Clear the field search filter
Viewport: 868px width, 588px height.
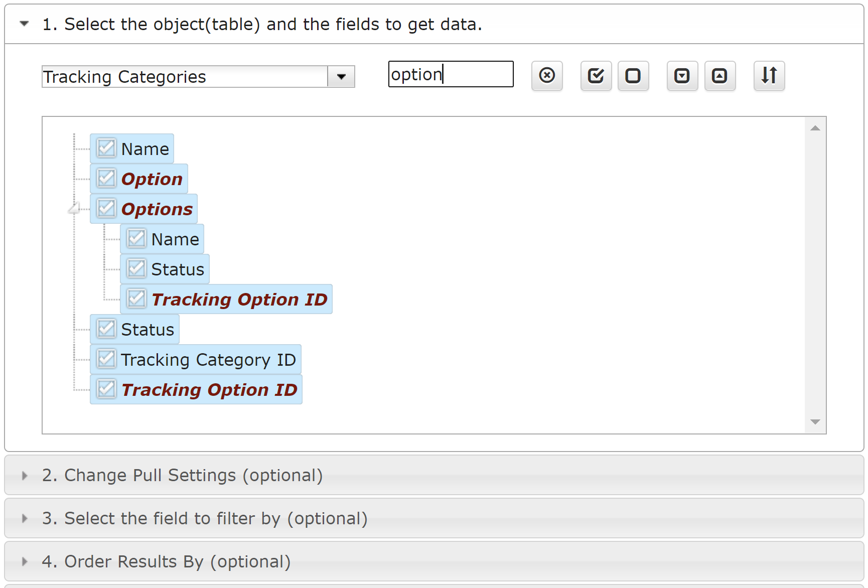coord(547,76)
